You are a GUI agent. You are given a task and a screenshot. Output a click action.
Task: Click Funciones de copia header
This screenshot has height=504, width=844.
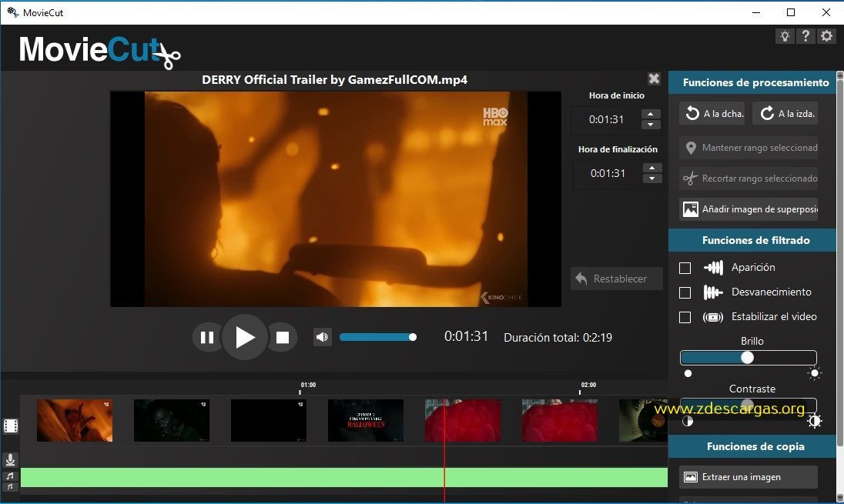[752, 446]
